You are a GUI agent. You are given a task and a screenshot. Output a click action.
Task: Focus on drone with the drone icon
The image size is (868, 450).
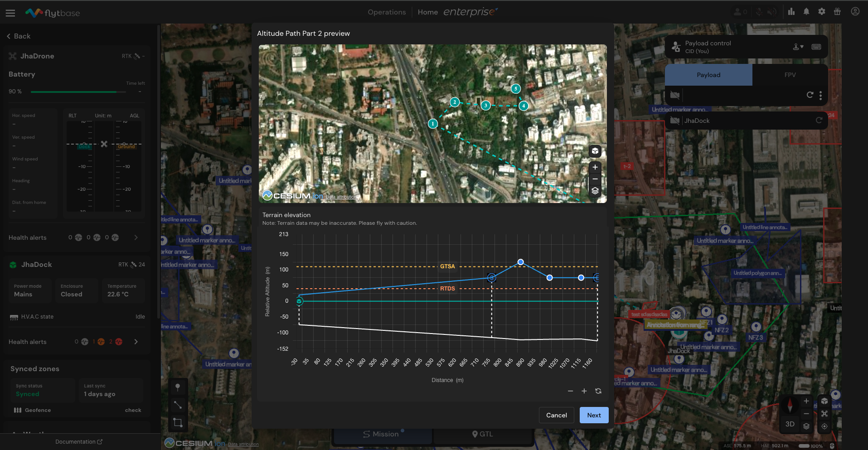[824, 414]
